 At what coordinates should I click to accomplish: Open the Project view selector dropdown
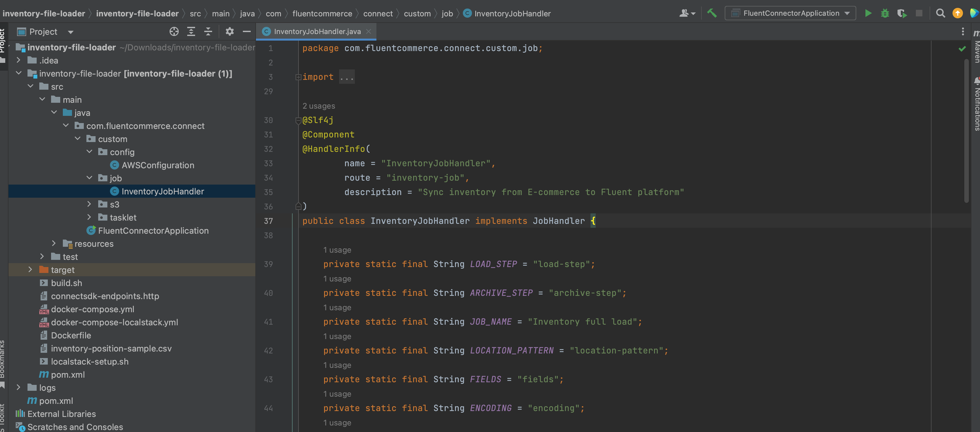point(70,32)
